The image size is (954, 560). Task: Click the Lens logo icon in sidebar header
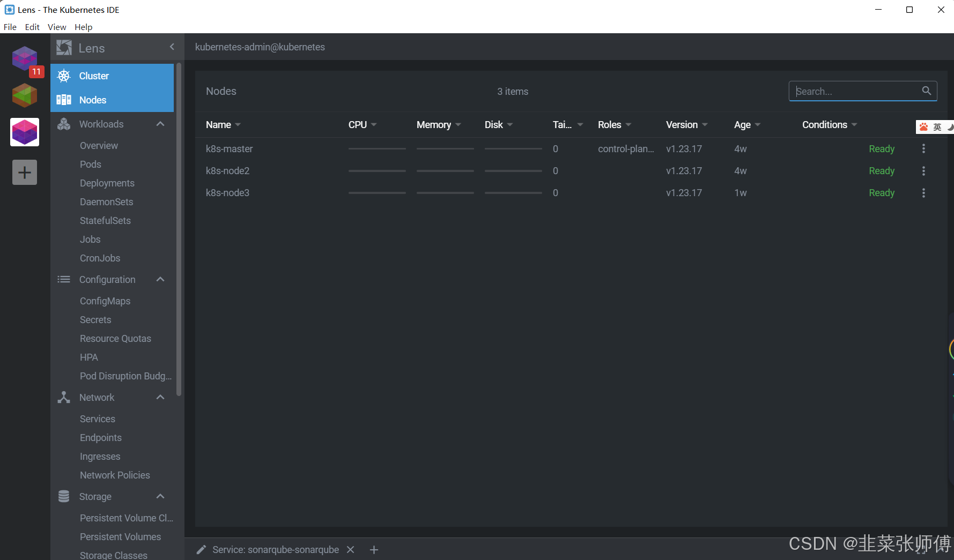pos(64,48)
